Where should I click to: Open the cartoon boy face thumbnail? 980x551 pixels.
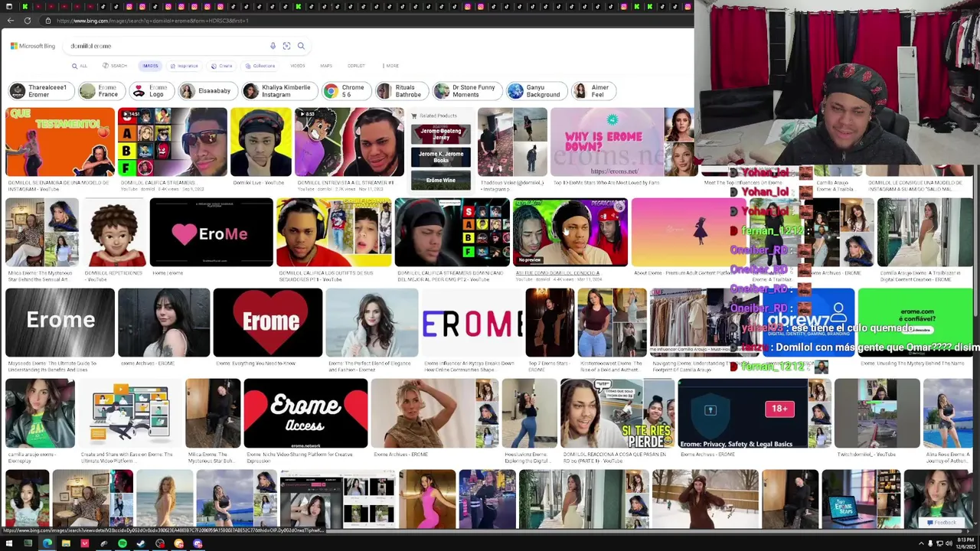(114, 233)
